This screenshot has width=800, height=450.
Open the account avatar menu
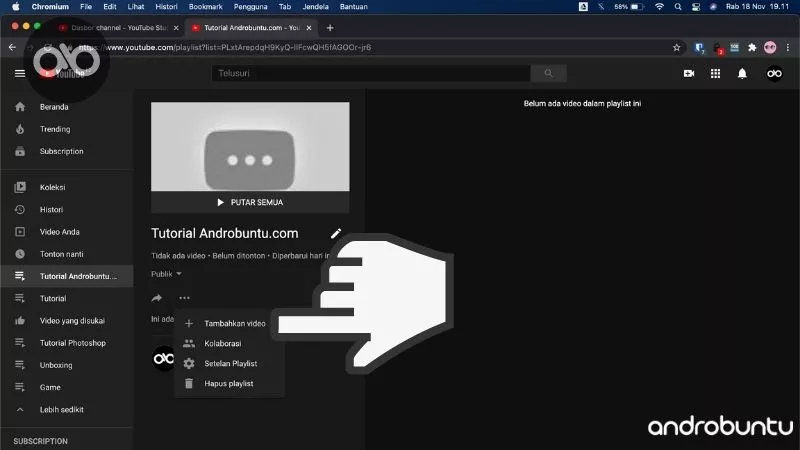[774, 73]
